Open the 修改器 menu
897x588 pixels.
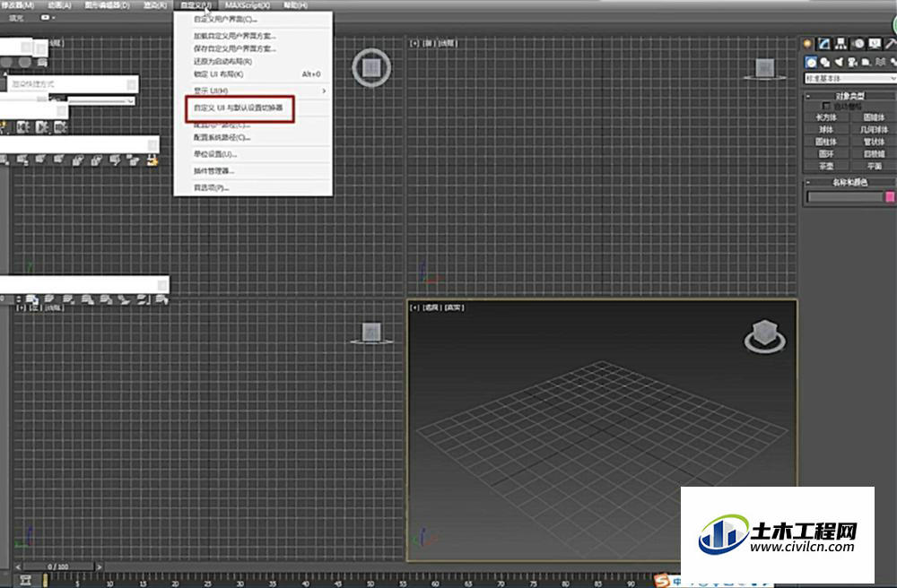[17, 5]
